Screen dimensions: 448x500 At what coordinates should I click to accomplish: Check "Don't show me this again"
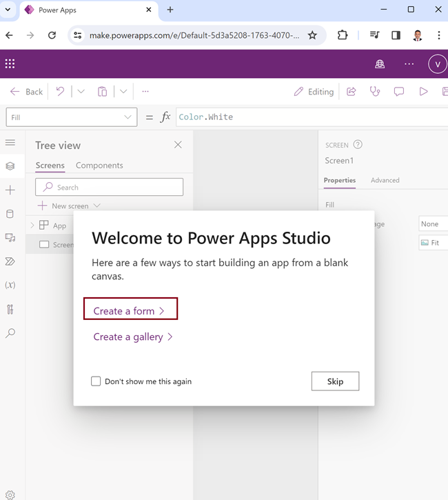pyautogui.click(x=96, y=381)
